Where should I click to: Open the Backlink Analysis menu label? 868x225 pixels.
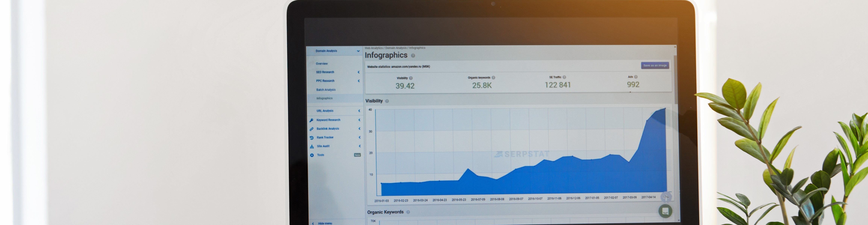[x=328, y=129]
